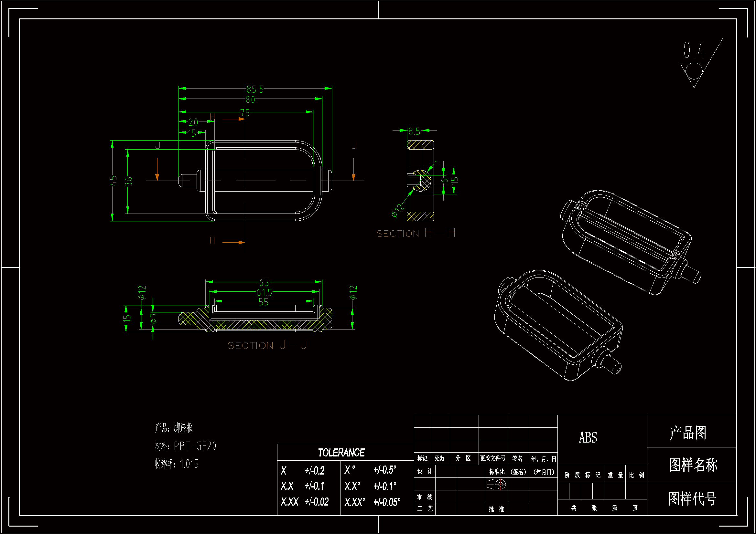Select the 8.5 dimension above section H-H

(x=414, y=131)
